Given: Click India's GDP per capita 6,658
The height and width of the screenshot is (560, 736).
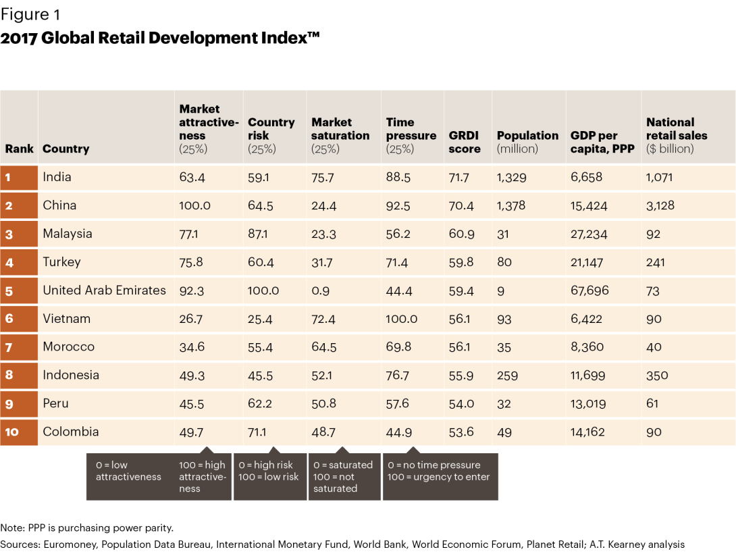Looking at the screenshot, I should (586, 178).
